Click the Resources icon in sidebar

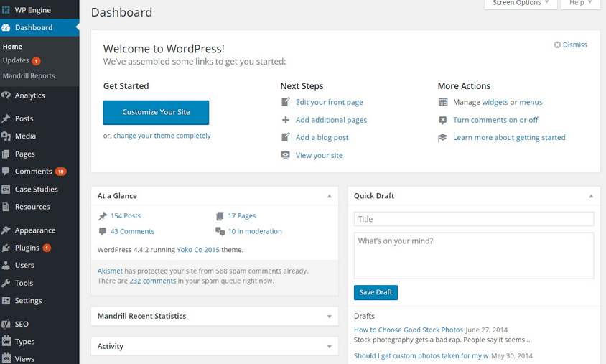6,207
